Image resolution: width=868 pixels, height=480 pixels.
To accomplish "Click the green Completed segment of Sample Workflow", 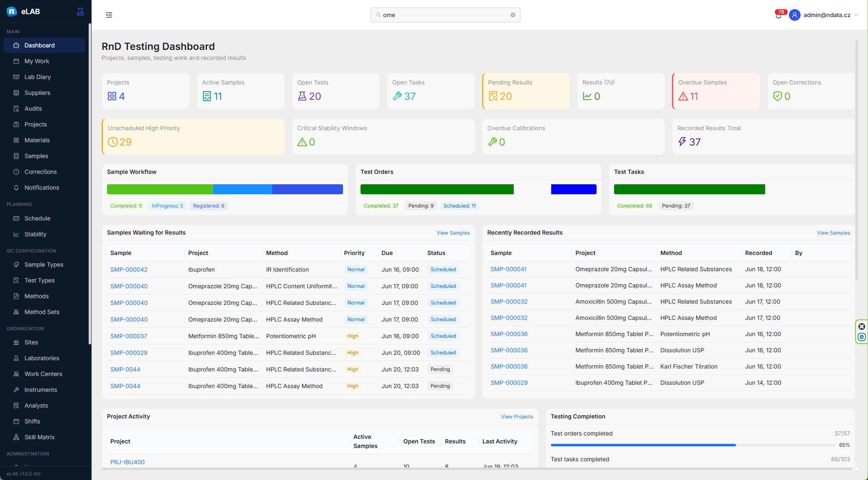I will click(160, 189).
